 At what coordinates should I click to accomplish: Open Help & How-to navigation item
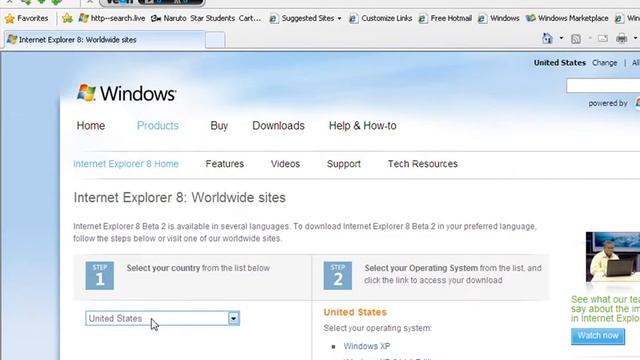click(362, 126)
